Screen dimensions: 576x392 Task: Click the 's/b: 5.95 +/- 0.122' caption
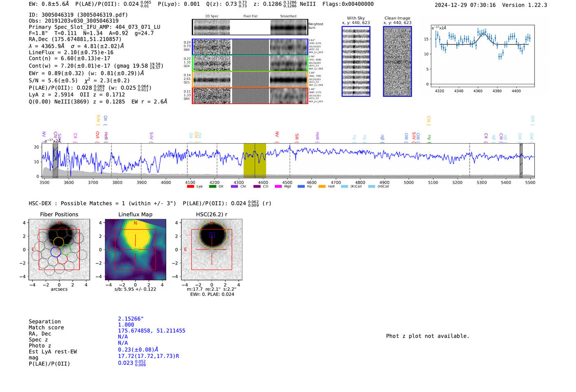(x=135, y=289)
